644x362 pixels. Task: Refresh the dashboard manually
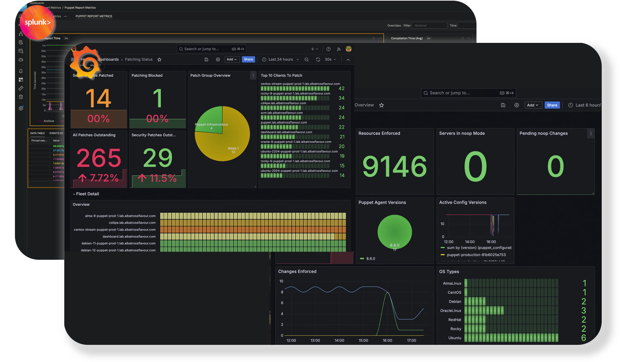(x=318, y=59)
